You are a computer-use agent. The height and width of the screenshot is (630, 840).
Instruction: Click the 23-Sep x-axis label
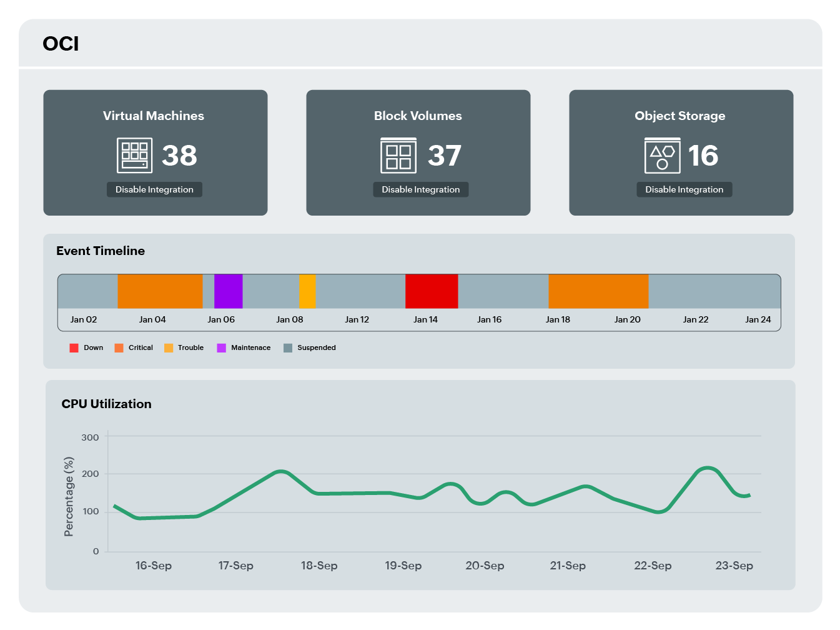(734, 566)
